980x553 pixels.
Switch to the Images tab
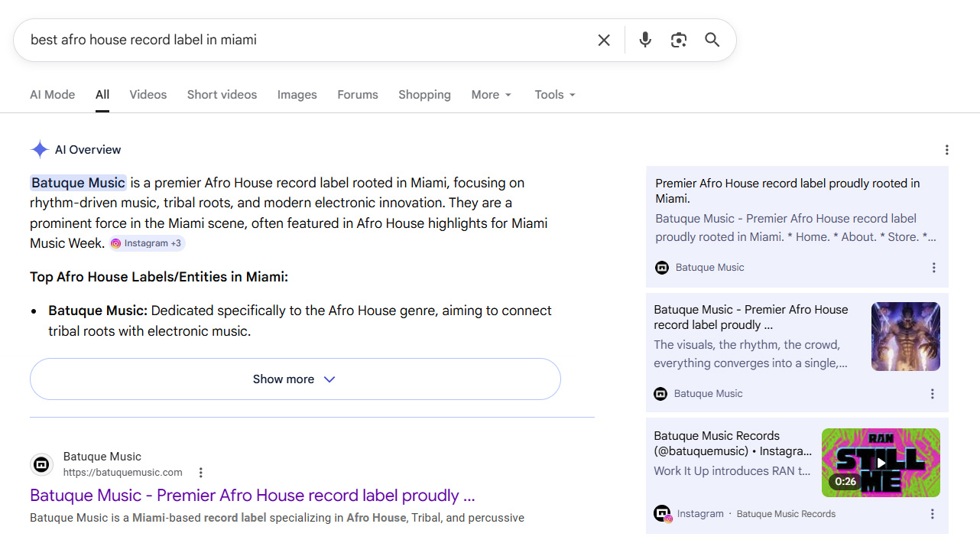coord(297,95)
